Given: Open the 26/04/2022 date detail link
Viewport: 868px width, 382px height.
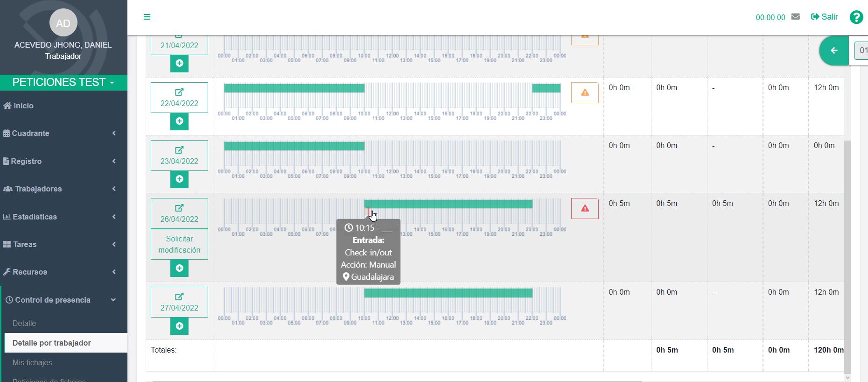Looking at the screenshot, I should pos(179,213).
